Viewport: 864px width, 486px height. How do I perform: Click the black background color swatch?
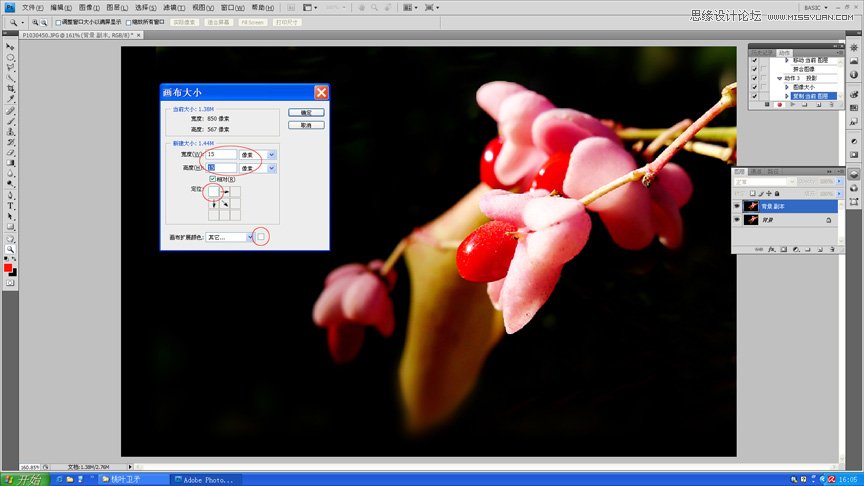coord(13,272)
